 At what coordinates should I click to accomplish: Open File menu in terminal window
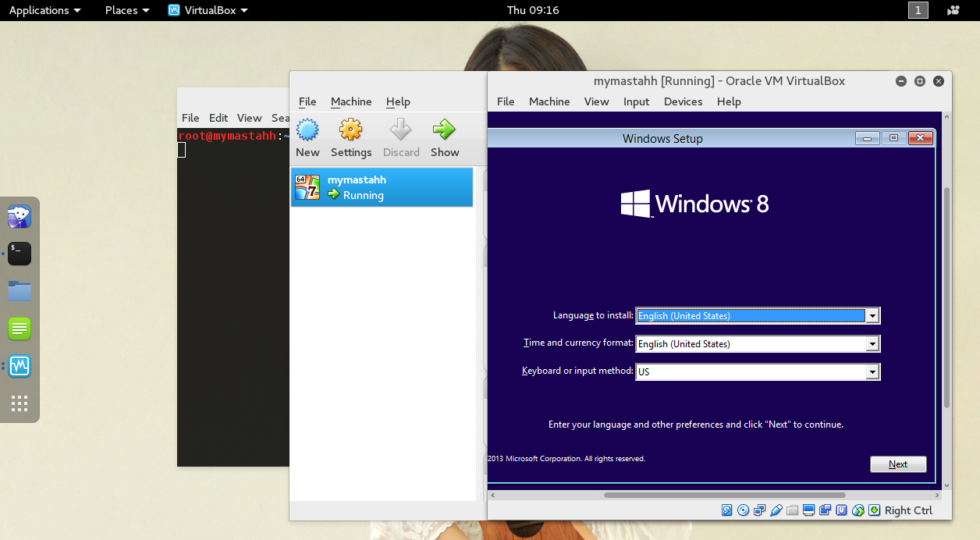pyautogui.click(x=190, y=118)
